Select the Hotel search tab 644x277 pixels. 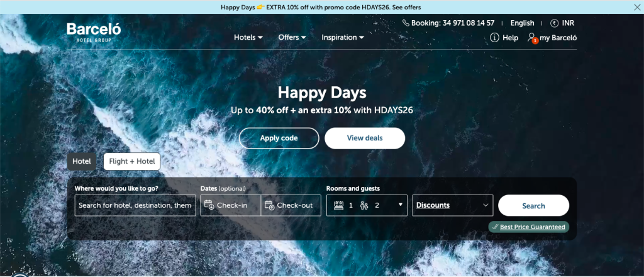pos(82,162)
